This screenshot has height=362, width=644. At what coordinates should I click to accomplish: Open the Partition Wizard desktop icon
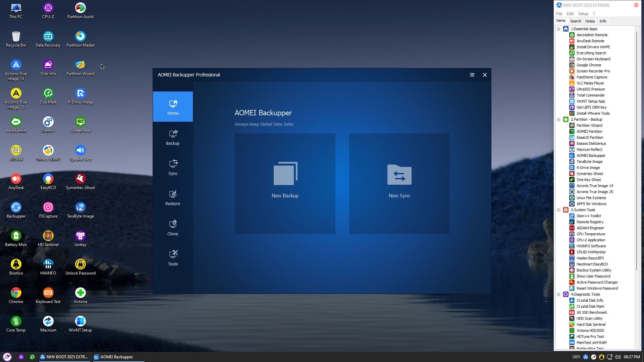pyautogui.click(x=80, y=67)
